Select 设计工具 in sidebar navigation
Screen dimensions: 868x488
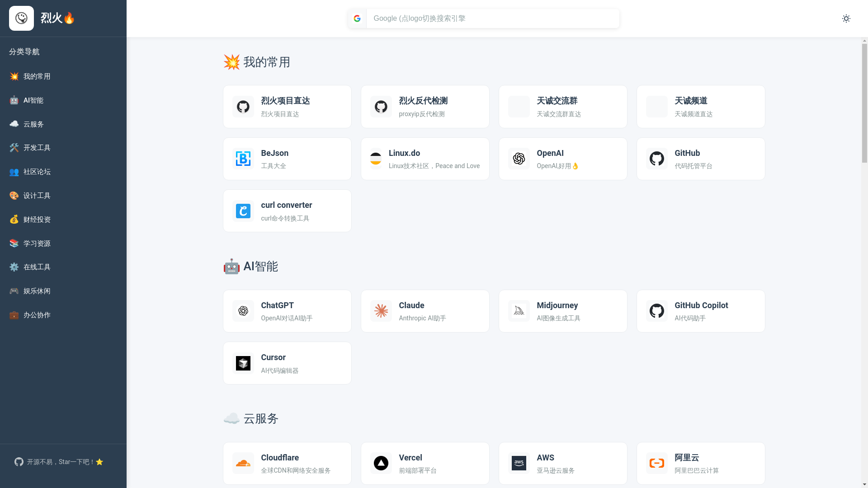(x=63, y=196)
